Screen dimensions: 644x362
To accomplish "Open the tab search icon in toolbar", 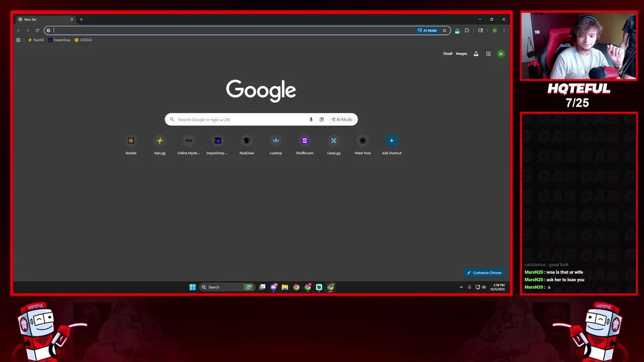I will (480, 30).
